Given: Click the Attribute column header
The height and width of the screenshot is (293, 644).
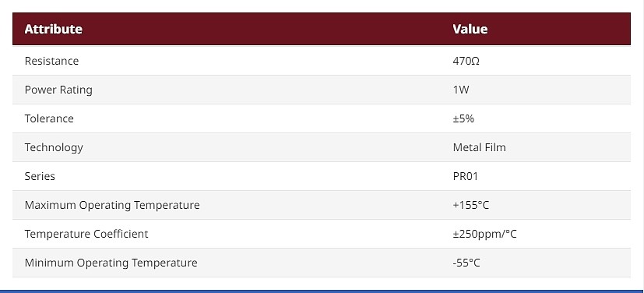Looking at the screenshot, I should point(54,29).
